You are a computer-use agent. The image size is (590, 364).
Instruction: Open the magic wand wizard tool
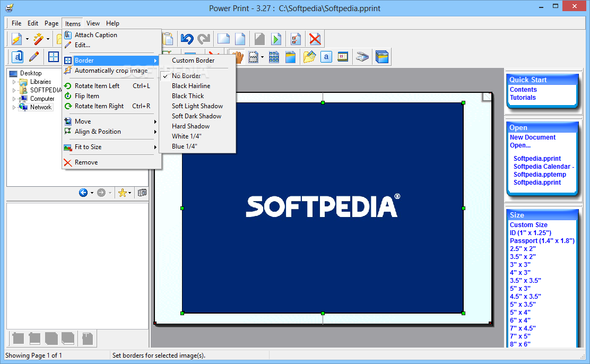coord(38,39)
